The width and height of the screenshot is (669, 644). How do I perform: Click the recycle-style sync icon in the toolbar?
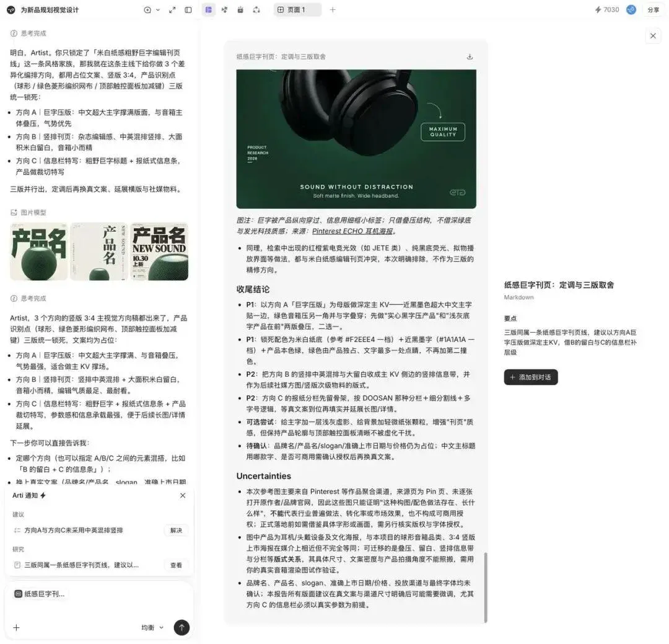click(x=256, y=10)
